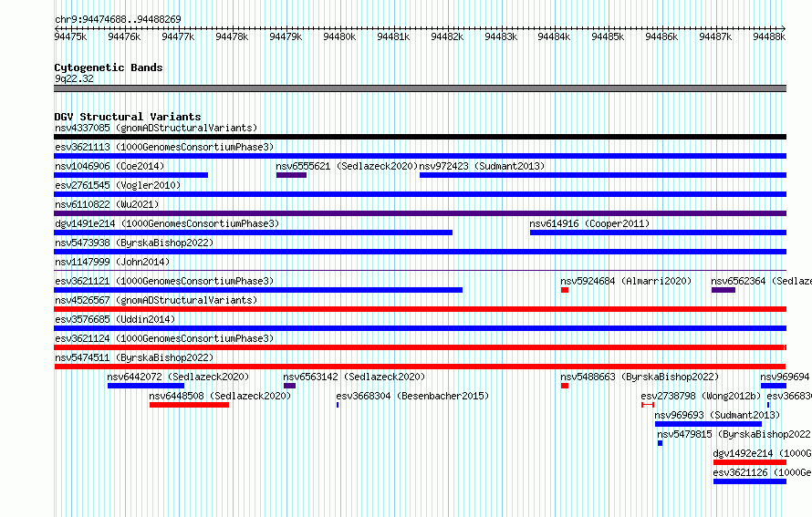Image resolution: width=812 pixels, height=517 pixels.
Task: Select the blue esv3576685 variant bar
Action: pos(420,328)
